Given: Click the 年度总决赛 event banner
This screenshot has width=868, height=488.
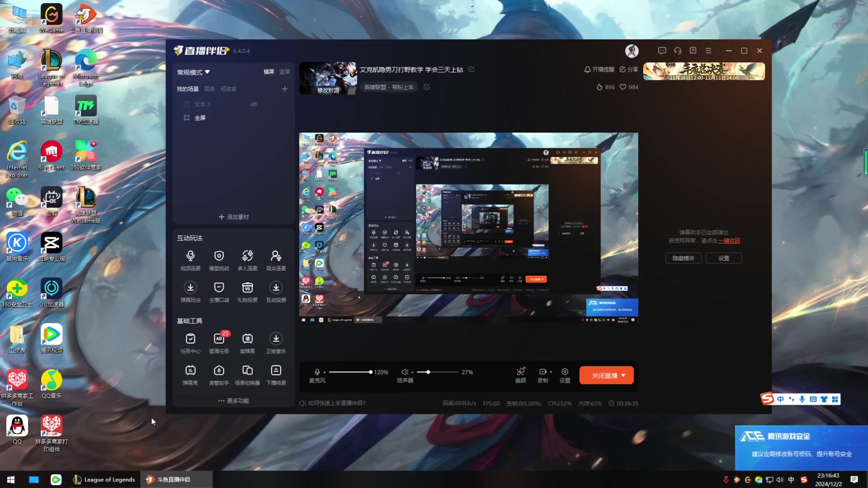Looking at the screenshot, I should click(x=704, y=71).
